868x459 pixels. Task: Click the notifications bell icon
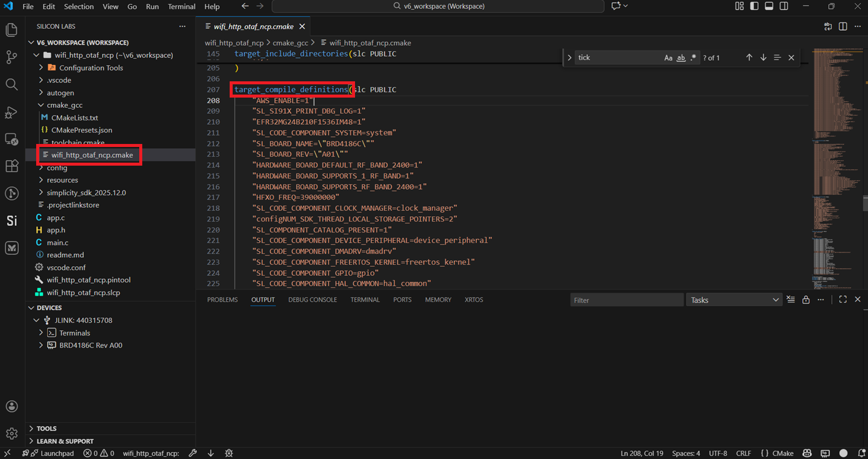862,453
